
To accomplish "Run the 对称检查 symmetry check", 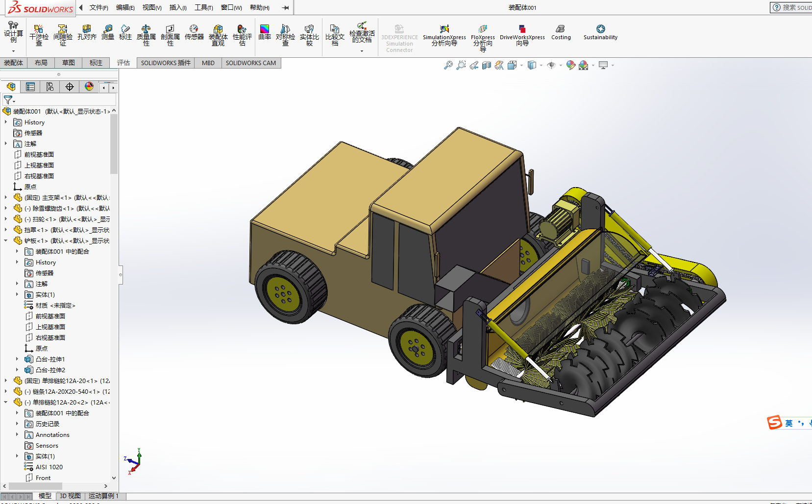I will coord(285,35).
